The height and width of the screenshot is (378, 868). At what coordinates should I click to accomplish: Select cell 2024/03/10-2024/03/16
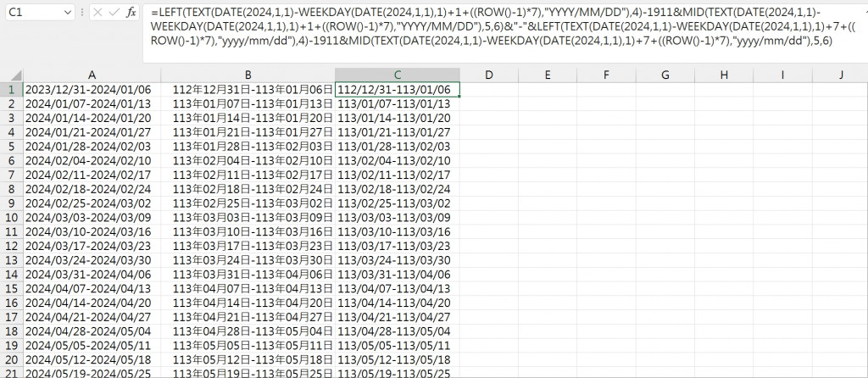click(92, 231)
